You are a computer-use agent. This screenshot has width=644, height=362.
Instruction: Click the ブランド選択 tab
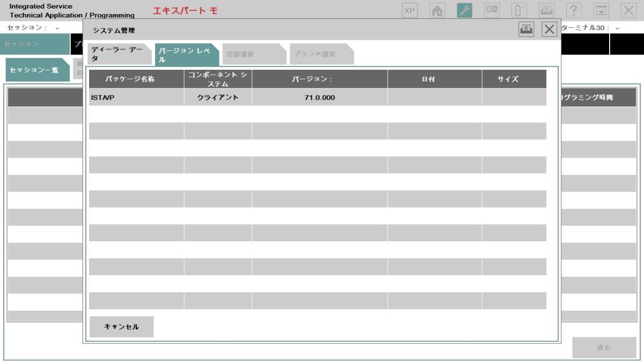tap(321, 54)
